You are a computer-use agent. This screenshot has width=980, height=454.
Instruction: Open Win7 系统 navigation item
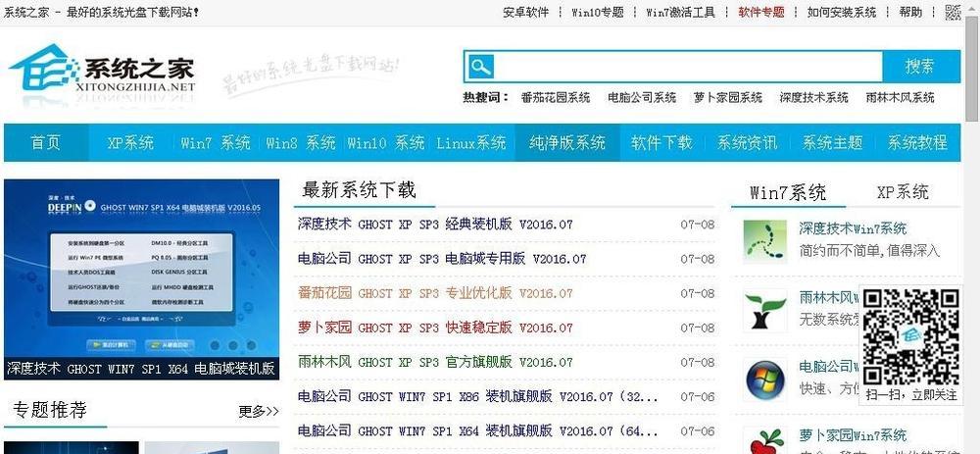pos(215,142)
